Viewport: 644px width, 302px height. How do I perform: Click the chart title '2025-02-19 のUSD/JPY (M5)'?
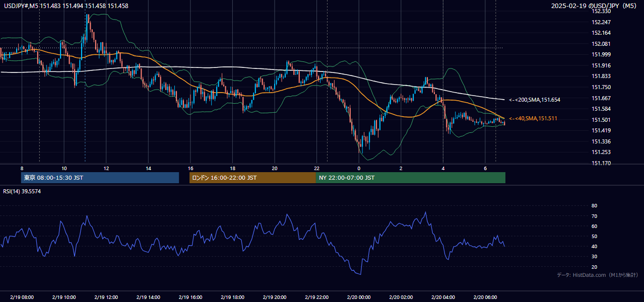tap(595, 6)
